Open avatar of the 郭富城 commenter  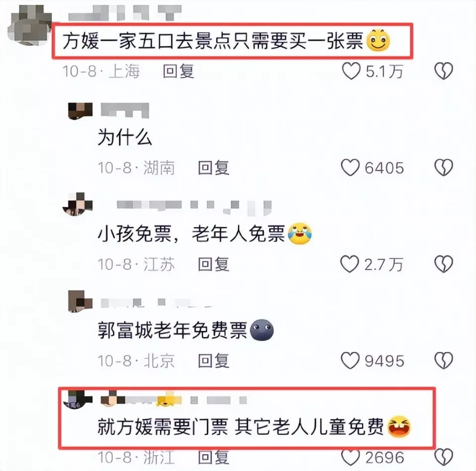click(80, 301)
